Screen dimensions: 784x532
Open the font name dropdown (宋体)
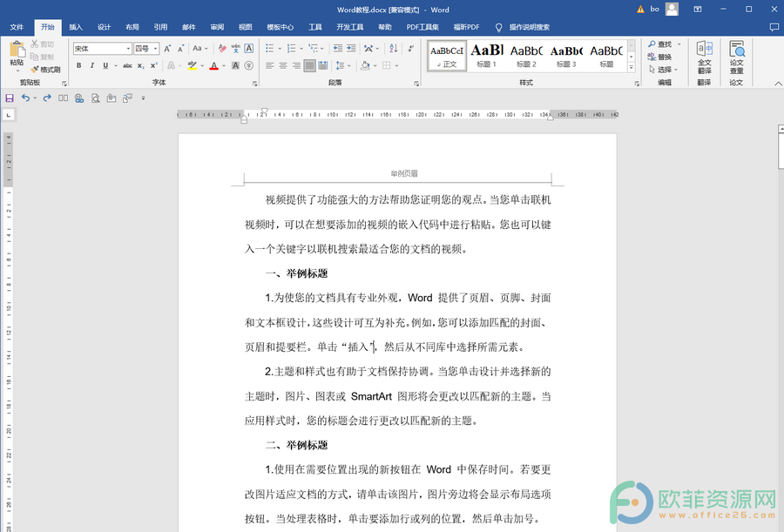pos(129,49)
